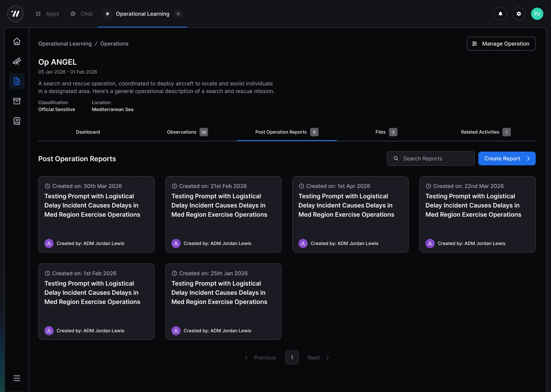551x392 pixels.
Task: Click JL avatar on 22nd Mar report
Action: (430, 243)
